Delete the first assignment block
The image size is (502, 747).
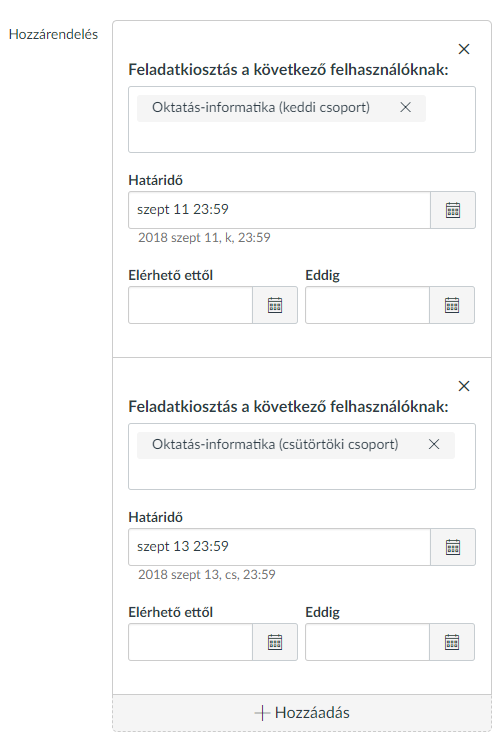pyautogui.click(x=464, y=49)
